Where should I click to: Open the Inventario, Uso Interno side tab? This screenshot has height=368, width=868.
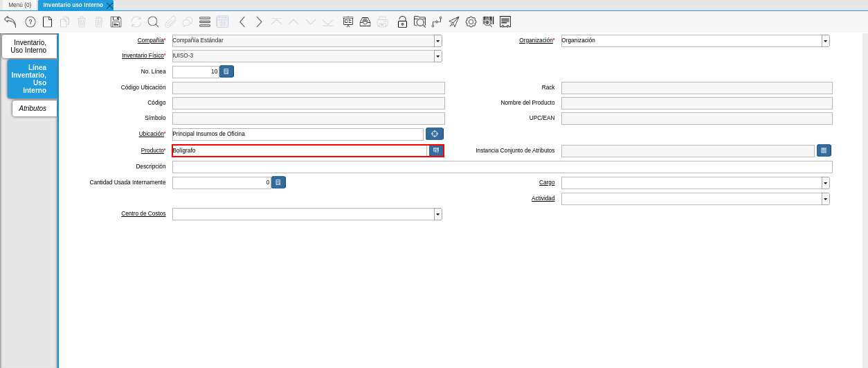[x=29, y=46]
